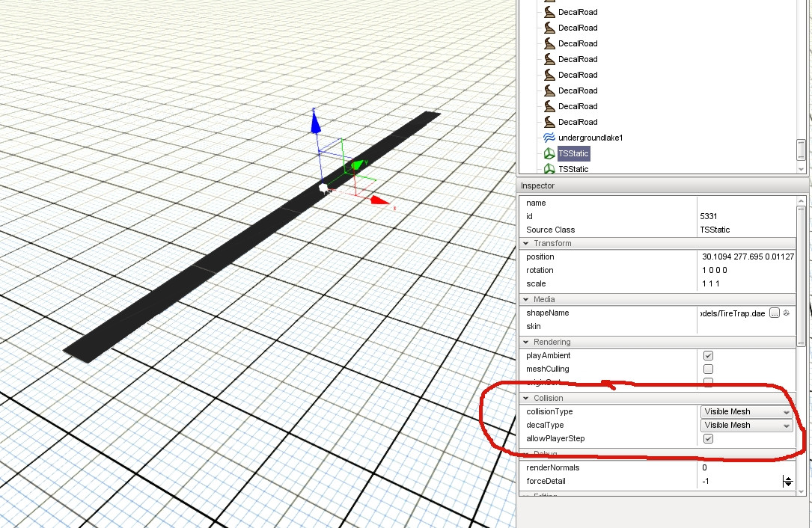This screenshot has height=528, width=812.
Task: Click the green cube icon of the unhighlighted TSStatic
Action: pyautogui.click(x=549, y=169)
